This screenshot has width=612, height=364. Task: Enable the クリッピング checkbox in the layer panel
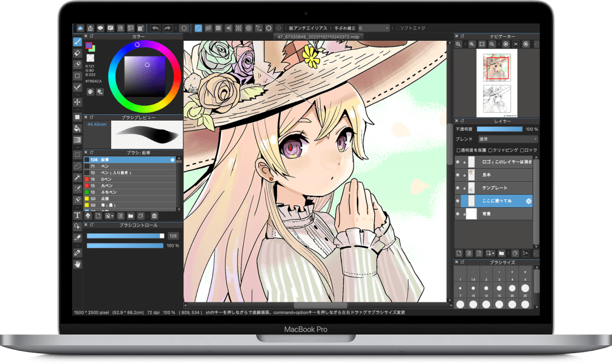point(491,149)
